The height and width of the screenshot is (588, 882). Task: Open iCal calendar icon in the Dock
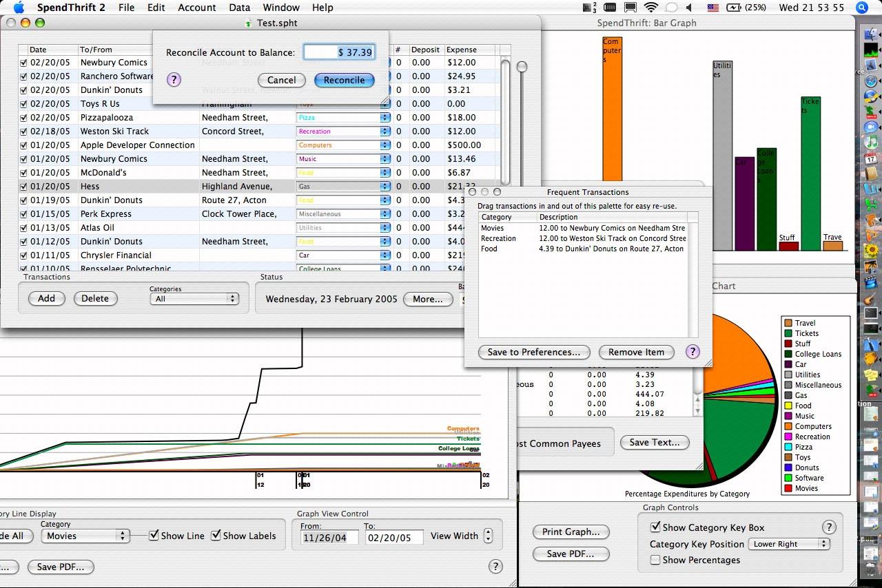pyautogui.click(x=871, y=159)
